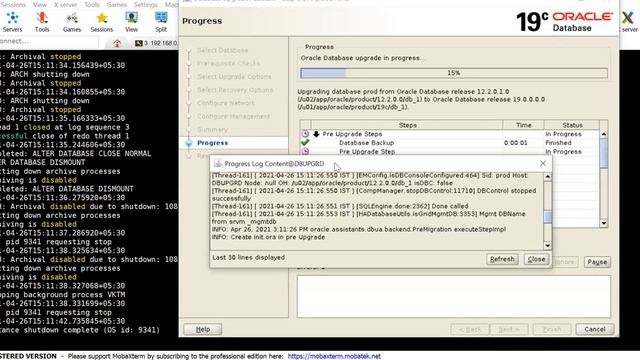Select the Select Database step in sidebar

(x=222, y=50)
